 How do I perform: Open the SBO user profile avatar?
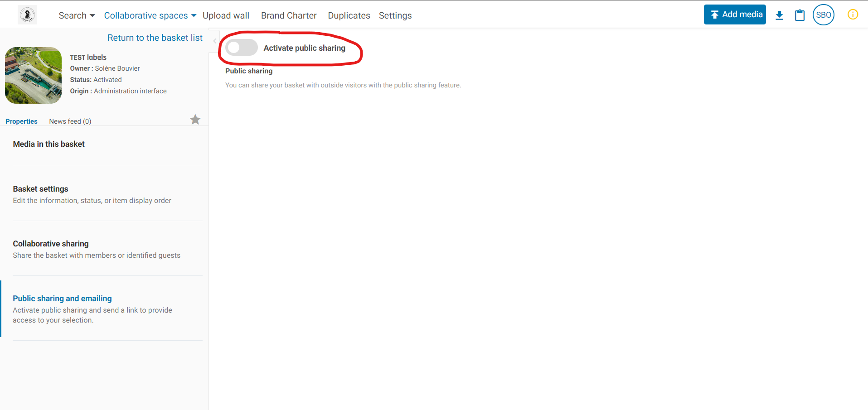(823, 15)
